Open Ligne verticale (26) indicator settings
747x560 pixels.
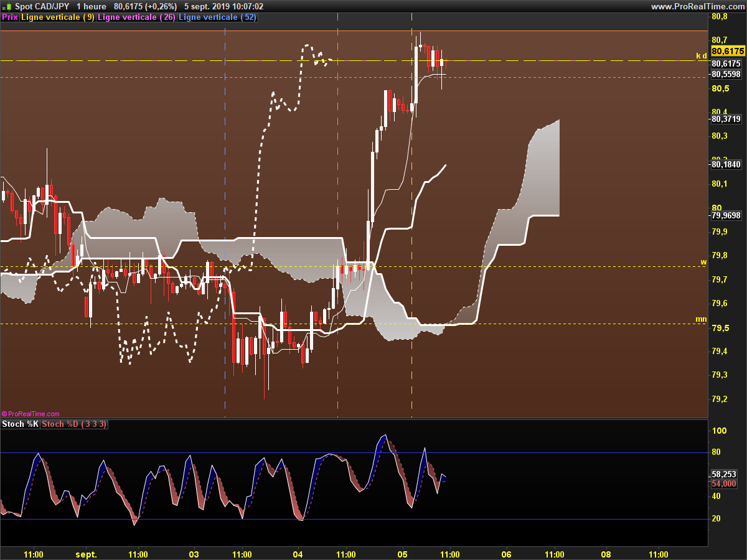[136, 17]
